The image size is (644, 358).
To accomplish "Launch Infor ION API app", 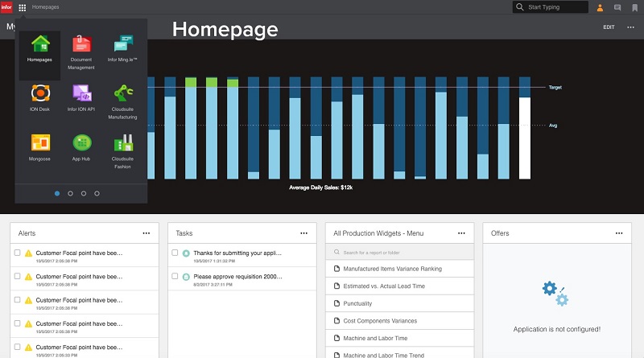I will point(81,97).
